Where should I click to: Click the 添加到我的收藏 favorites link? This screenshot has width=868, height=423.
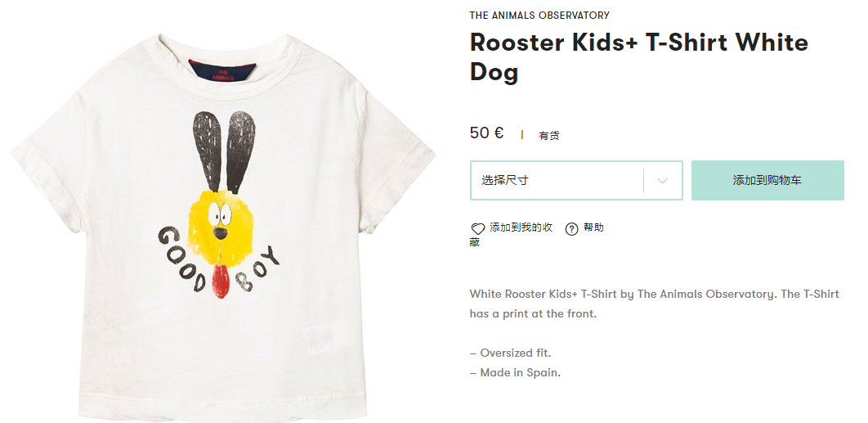[x=512, y=235]
